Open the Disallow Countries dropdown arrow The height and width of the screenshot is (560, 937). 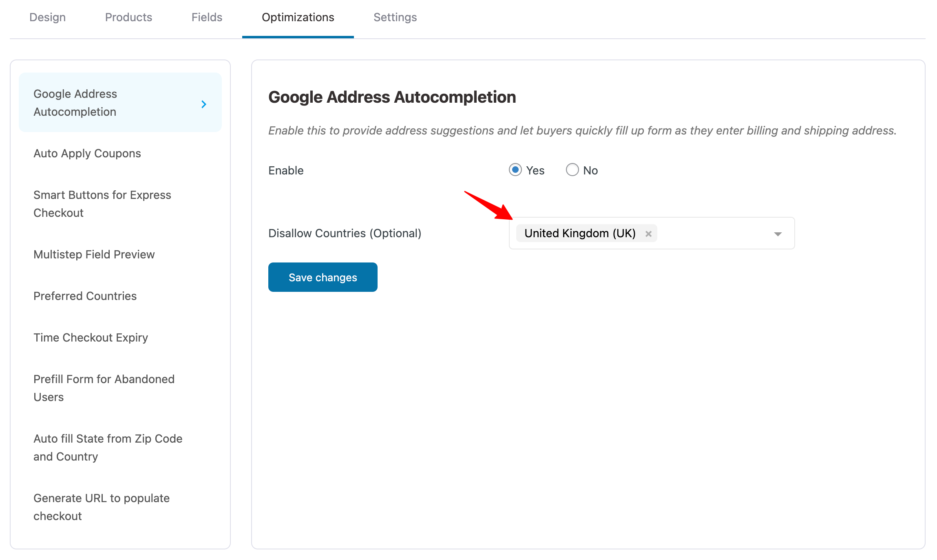tap(777, 234)
